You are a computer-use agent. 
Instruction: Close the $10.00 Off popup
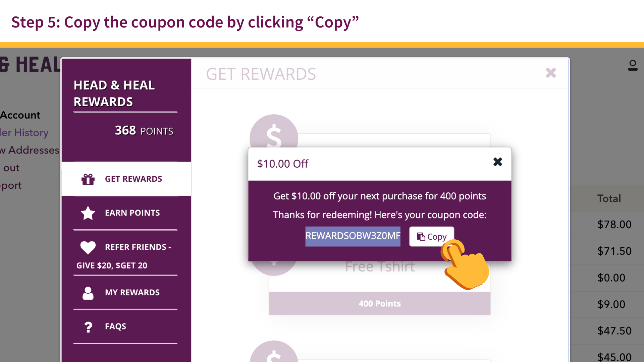[x=498, y=162]
